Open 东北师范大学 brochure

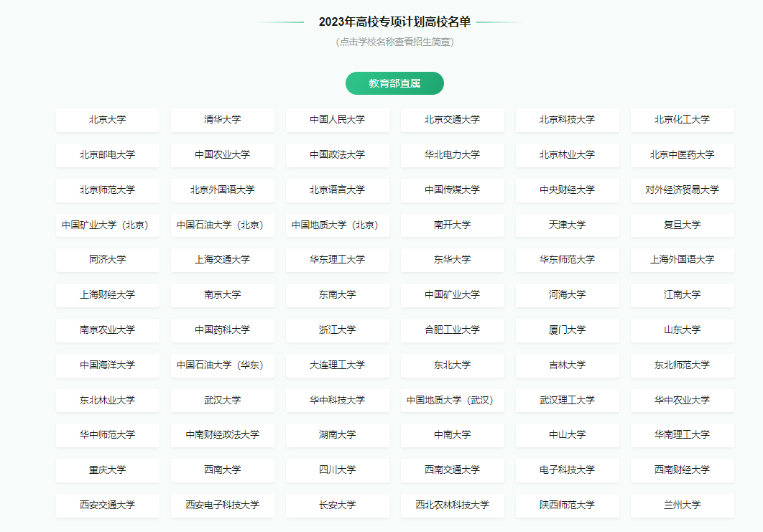click(x=683, y=365)
